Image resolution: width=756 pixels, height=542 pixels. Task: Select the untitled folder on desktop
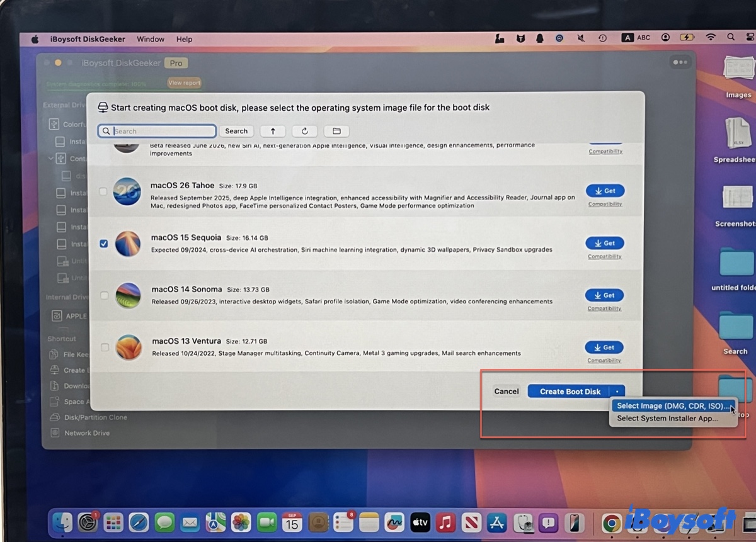click(x=736, y=269)
